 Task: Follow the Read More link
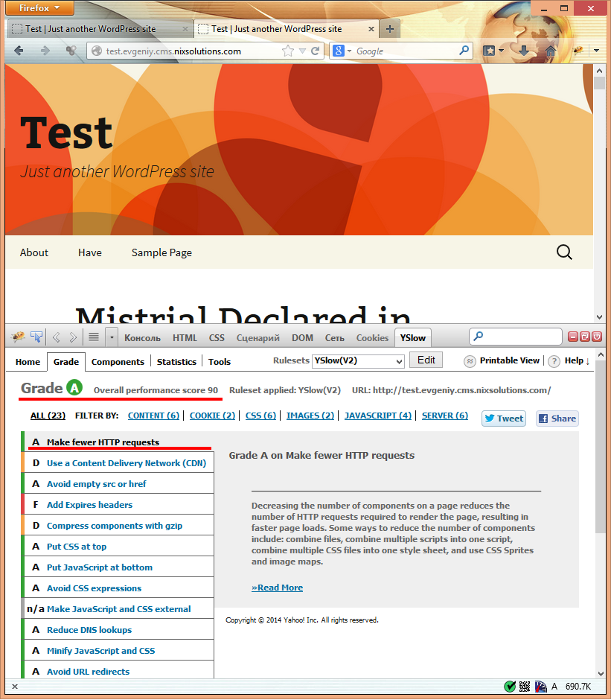(x=277, y=588)
